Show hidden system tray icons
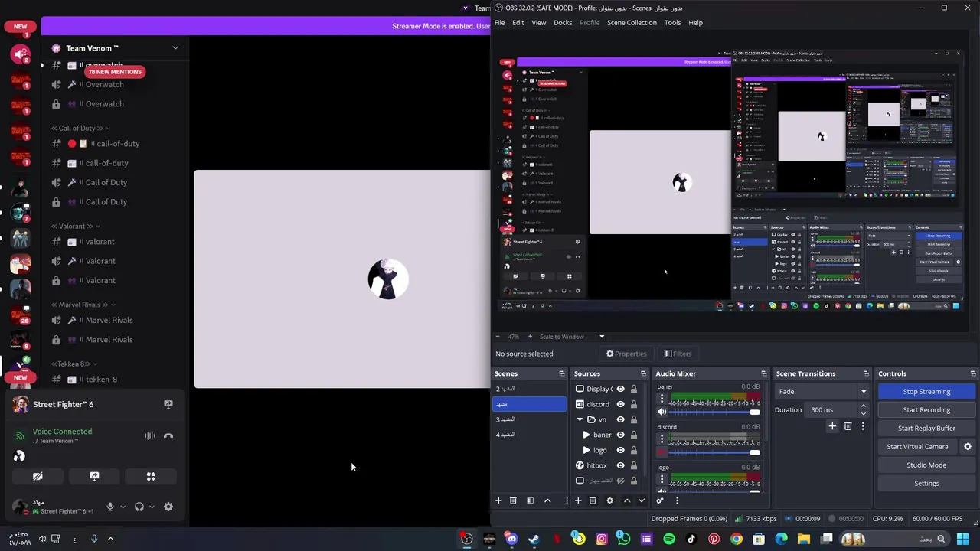 pos(110,539)
